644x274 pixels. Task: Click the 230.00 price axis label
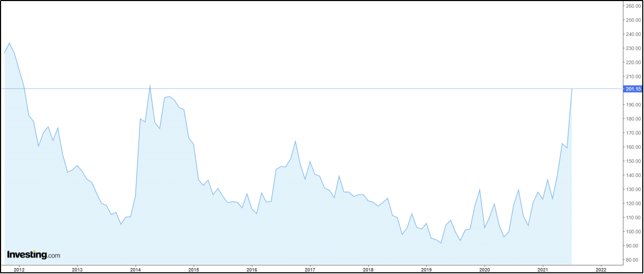[x=633, y=48]
